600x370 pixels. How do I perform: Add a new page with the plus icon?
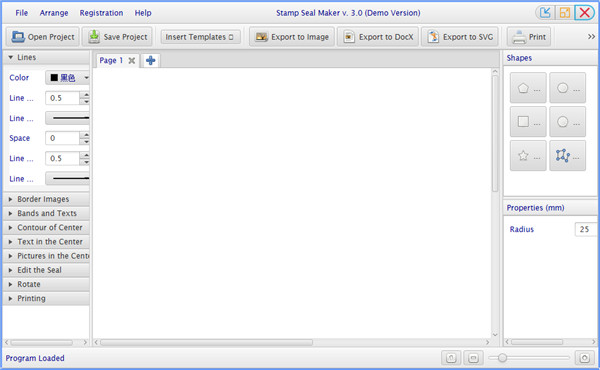[150, 60]
